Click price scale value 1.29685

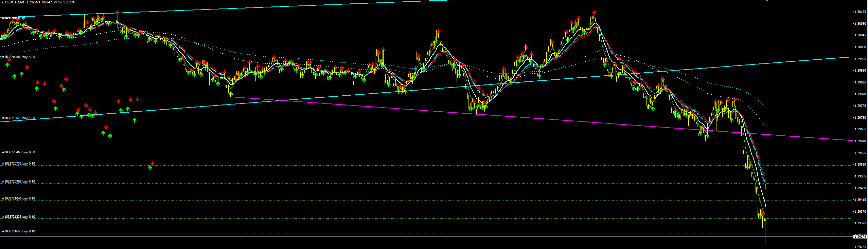point(860,129)
